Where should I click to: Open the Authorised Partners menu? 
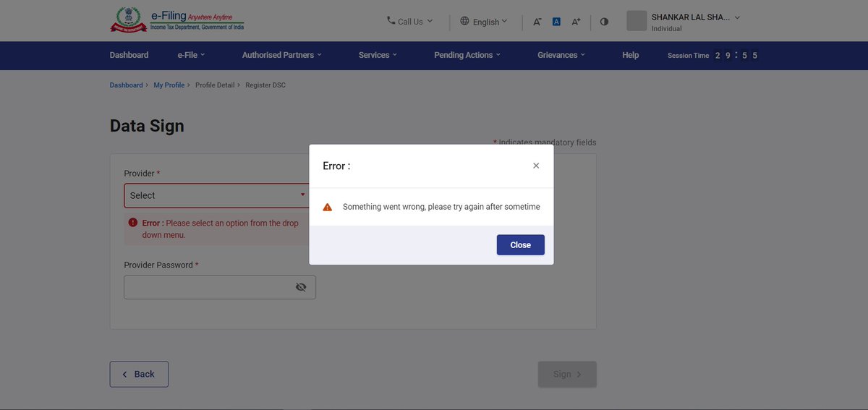point(282,55)
